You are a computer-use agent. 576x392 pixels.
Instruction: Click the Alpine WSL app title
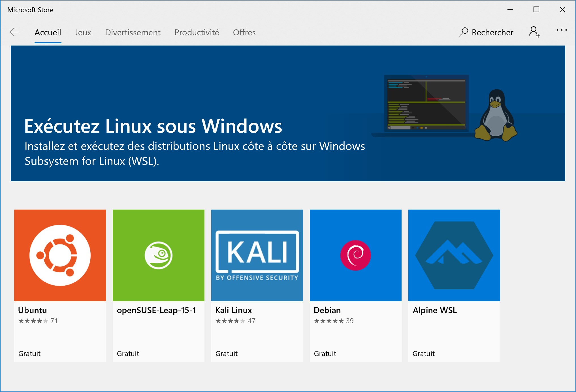(x=435, y=310)
